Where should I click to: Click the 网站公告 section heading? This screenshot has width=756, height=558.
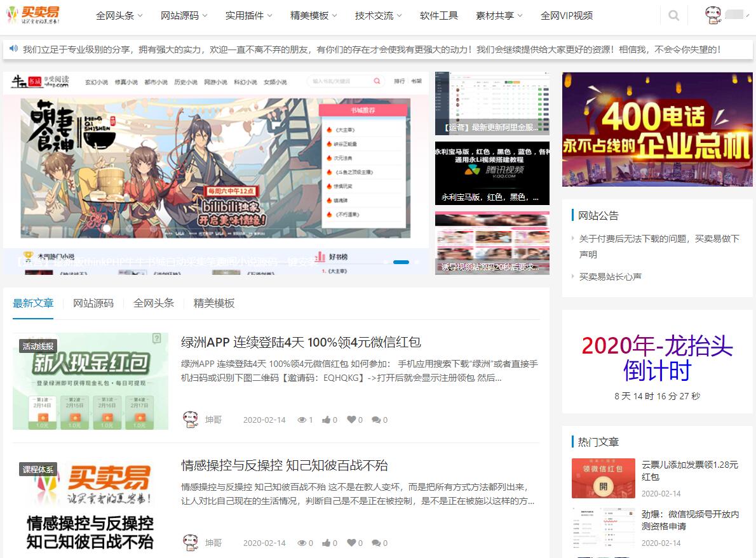tap(598, 215)
